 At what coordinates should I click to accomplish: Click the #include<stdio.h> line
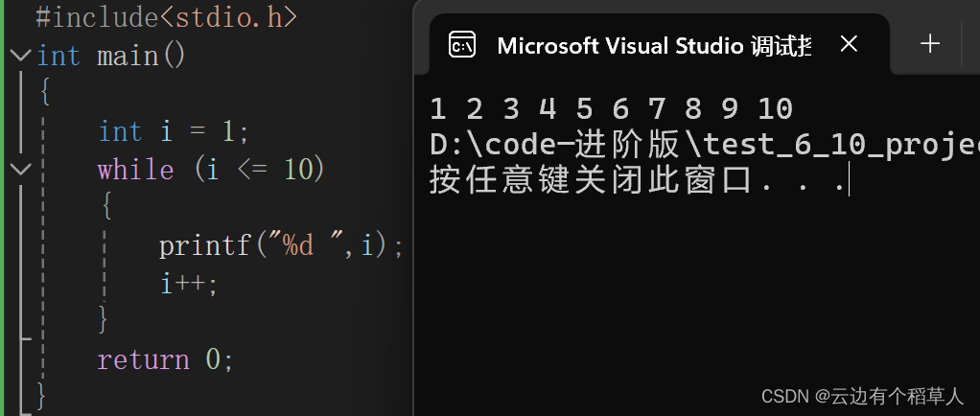[x=166, y=17]
